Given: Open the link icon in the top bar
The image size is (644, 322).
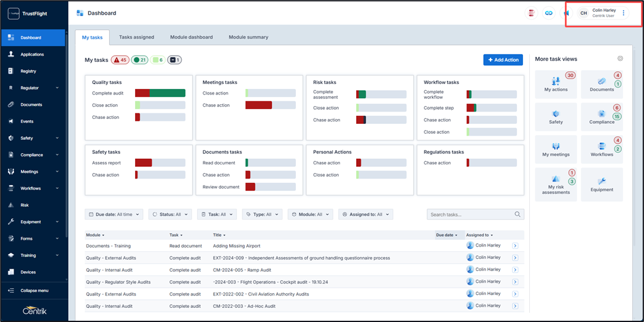Looking at the screenshot, I should click(x=549, y=13).
